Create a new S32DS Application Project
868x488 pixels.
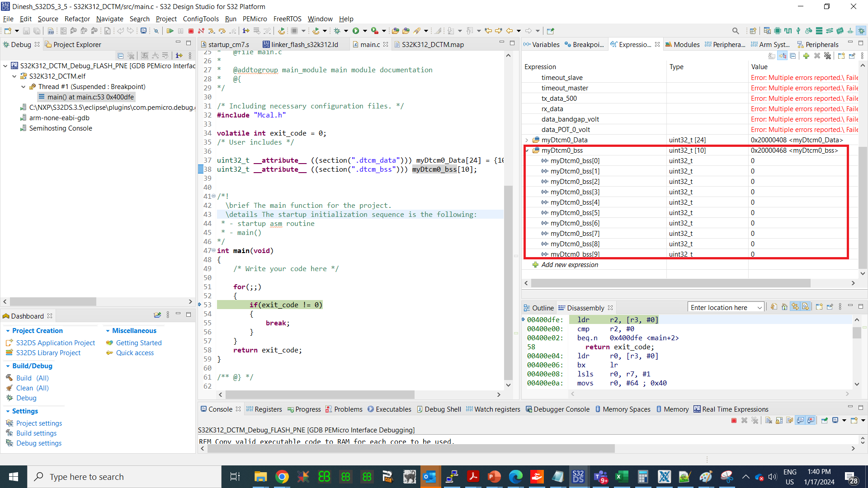click(55, 343)
